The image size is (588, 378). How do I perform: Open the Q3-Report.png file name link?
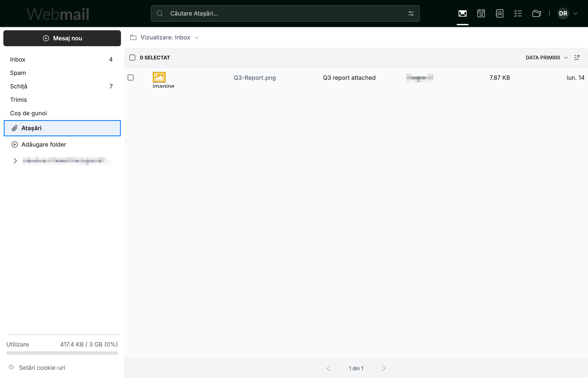coord(255,78)
